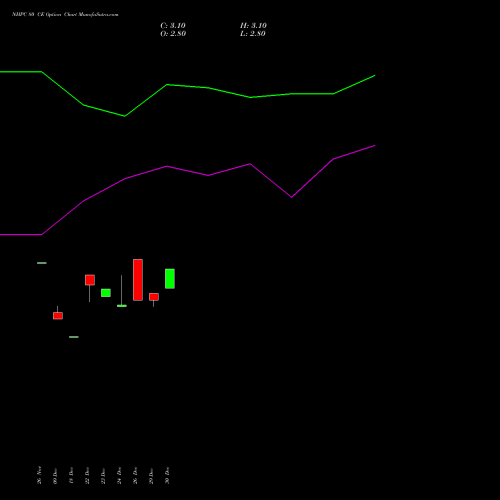The width and height of the screenshot is (500, 500).
Task: Select the 22 Dec date label
Action: (x=87, y=476)
